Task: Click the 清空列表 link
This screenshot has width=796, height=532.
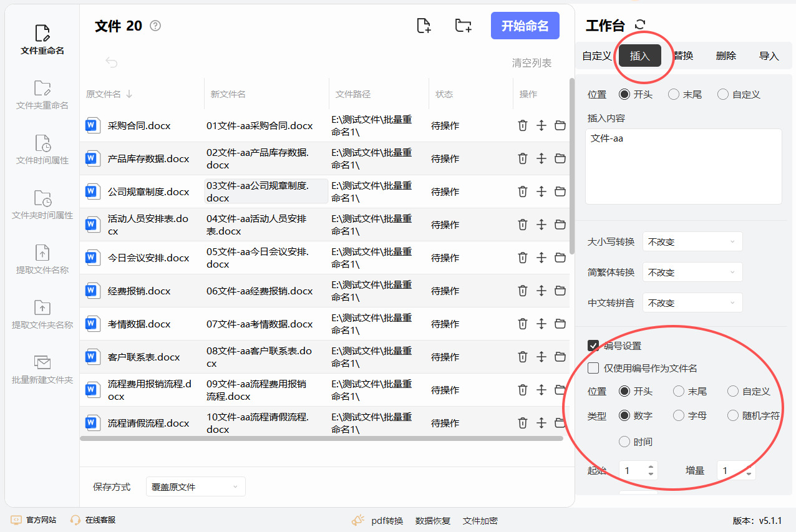Action: tap(531, 63)
